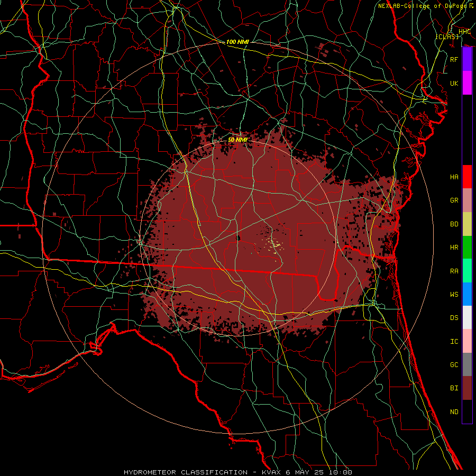Click the DS legend label

pyautogui.click(x=454, y=317)
